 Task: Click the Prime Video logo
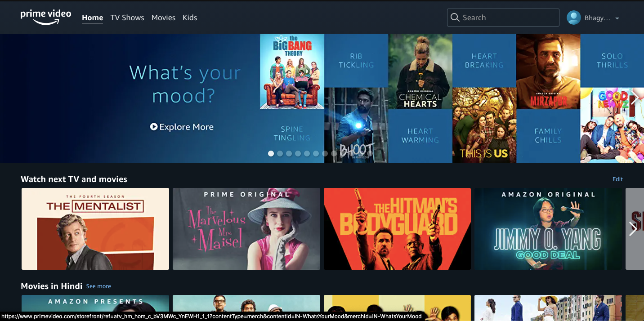coord(46,17)
